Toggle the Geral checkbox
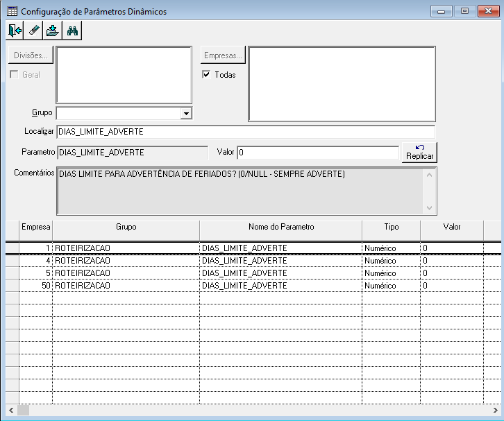 pyautogui.click(x=14, y=74)
